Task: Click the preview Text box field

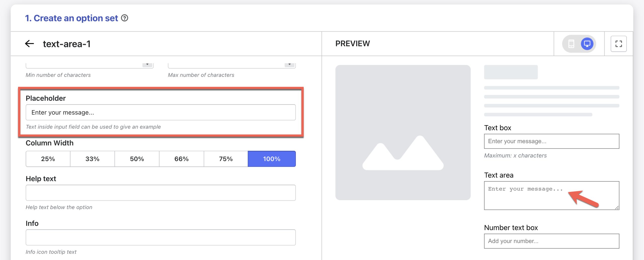Action: pyautogui.click(x=551, y=141)
